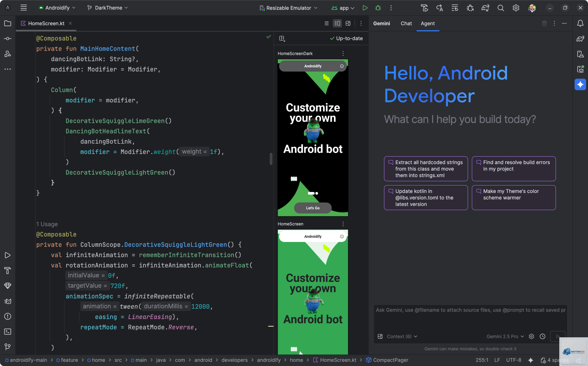Click the Search Everywhere magnifier icon
The height and width of the screenshot is (366, 588).
(501, 8)
